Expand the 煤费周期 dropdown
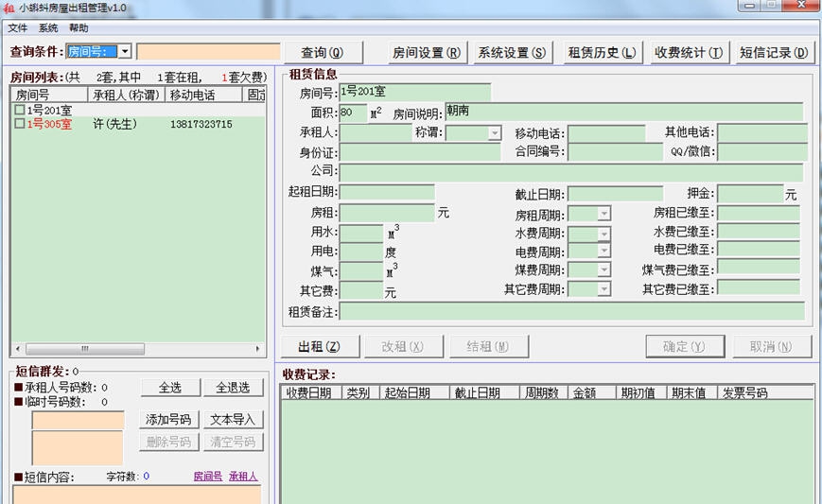 pos(603,269)
